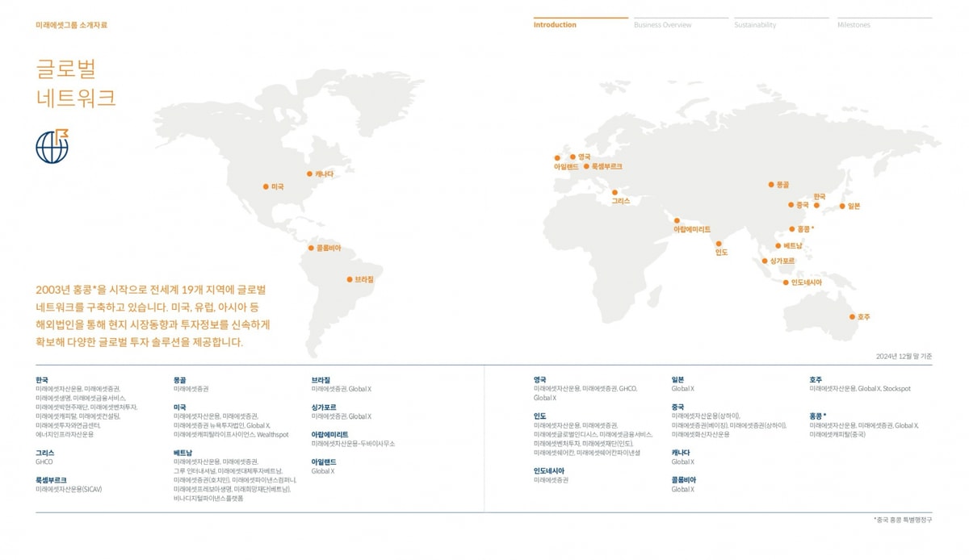Click the Global X entry under 콜롬비아
The width and height of the screenshot is (969, 560).
pos(682,490)
